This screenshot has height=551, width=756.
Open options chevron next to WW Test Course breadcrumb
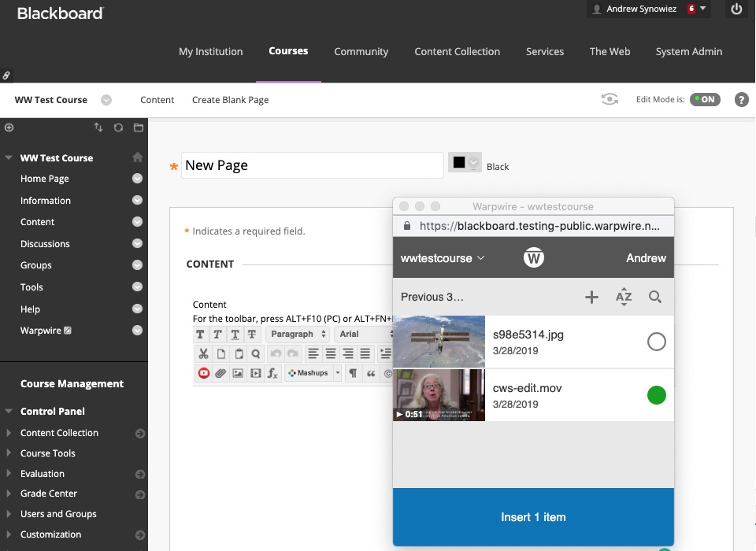pos(106,100)
